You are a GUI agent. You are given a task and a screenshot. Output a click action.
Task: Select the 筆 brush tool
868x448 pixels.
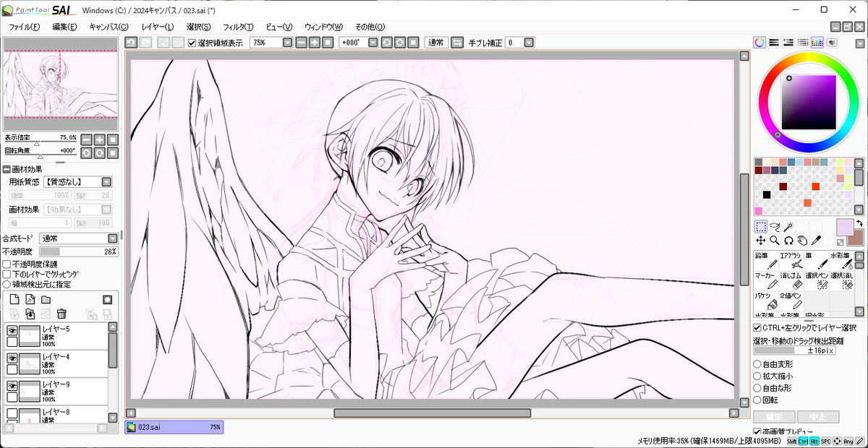click(817, 262)
